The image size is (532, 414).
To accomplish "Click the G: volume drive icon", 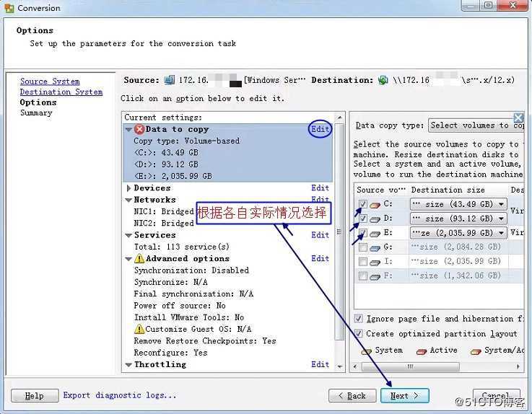I will 375,248.
